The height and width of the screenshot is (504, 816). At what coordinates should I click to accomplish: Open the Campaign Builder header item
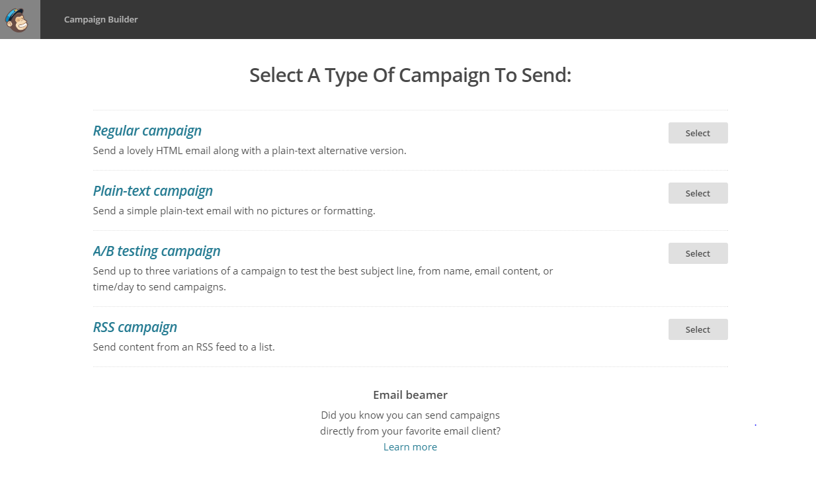(101, 19)
